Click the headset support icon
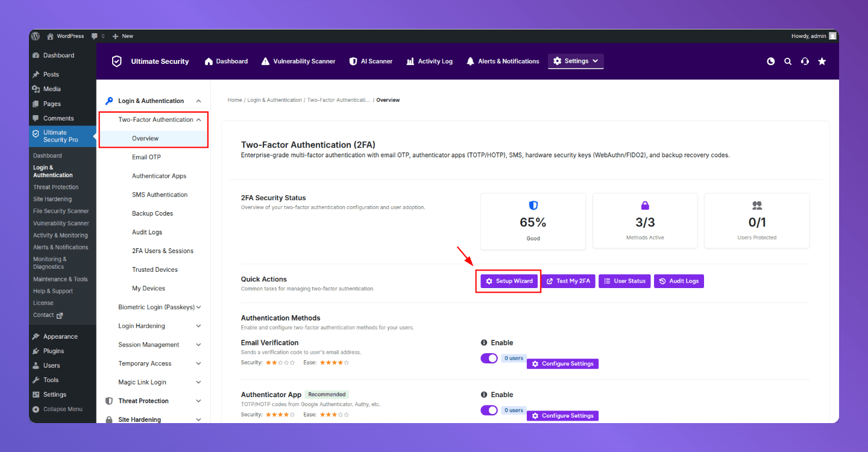This screenshot has height=452, width=868. [x=805, y=61]
